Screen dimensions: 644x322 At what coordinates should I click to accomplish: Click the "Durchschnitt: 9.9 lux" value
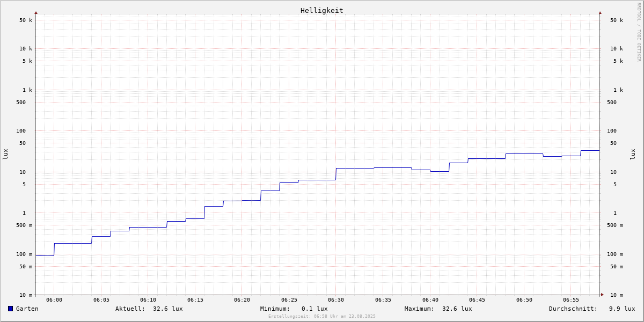[x=592, y=309]
